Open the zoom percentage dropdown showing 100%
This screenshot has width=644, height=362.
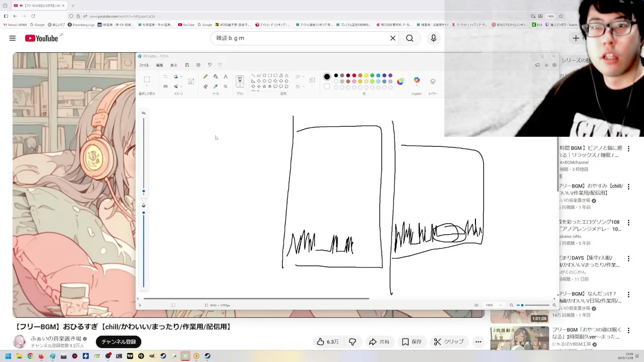[493, 305]
